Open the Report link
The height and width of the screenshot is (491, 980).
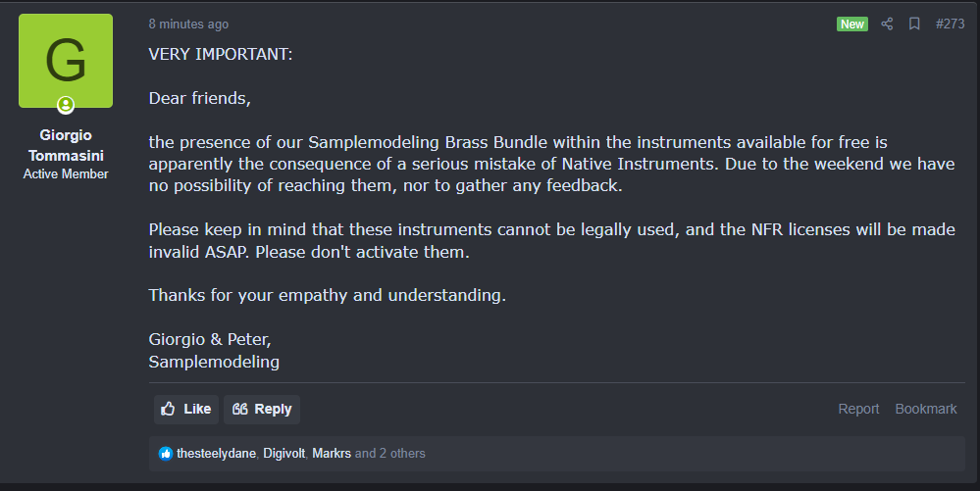point(858,409)
